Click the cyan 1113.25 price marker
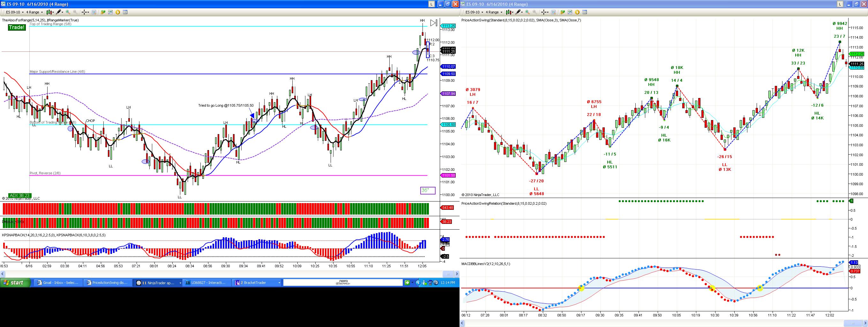This screenshot has width=868, height=327. click(448, 26)
